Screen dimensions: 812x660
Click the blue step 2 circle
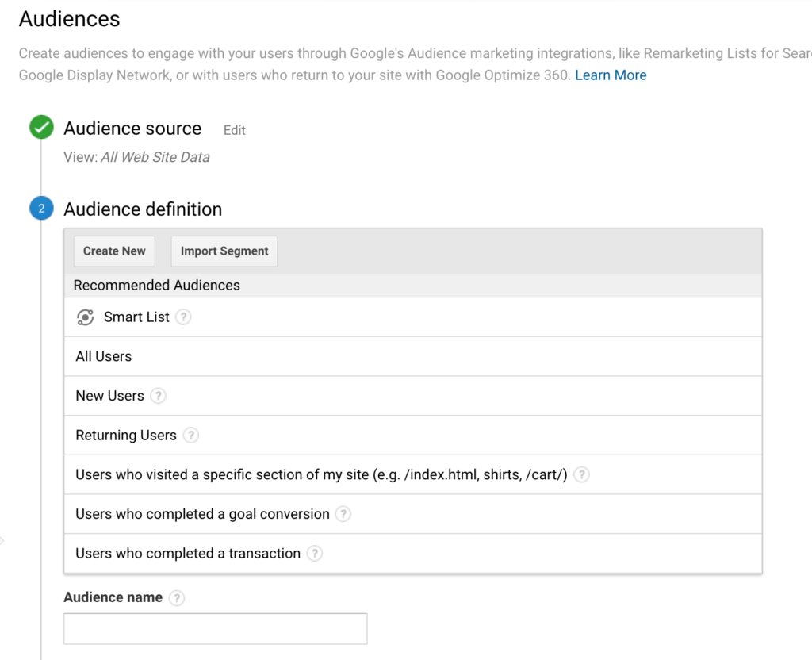[41, 209]
